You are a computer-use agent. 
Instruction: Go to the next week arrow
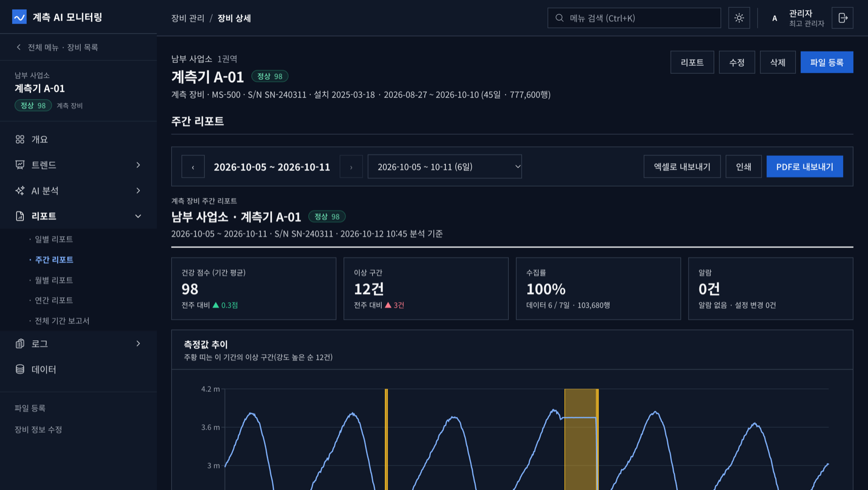pos(351,167)
